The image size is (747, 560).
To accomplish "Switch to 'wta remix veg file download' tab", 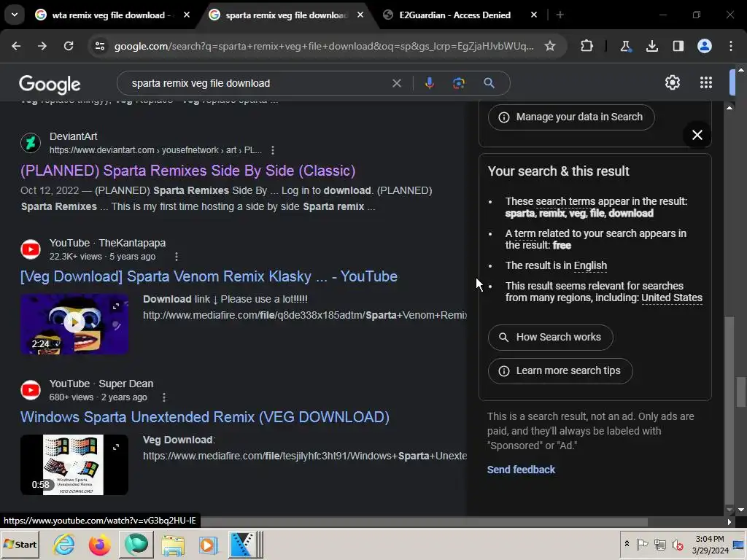I will click(x=112, y=15).
